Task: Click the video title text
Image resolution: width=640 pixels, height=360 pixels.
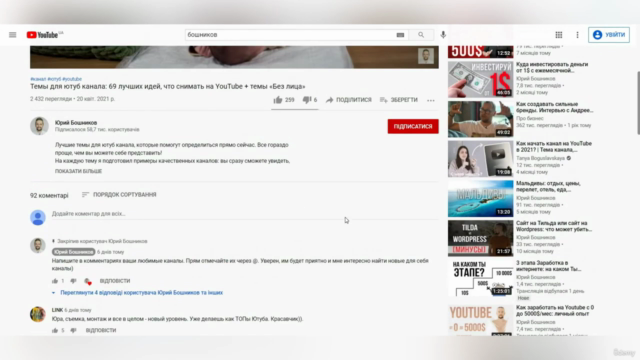Action: 167,87
